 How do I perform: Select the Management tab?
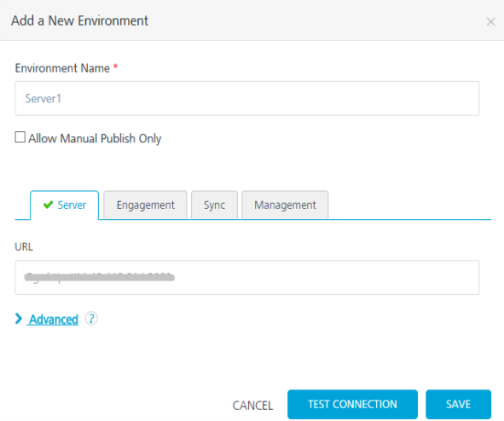pyautogui.click(x=285, y=205)
